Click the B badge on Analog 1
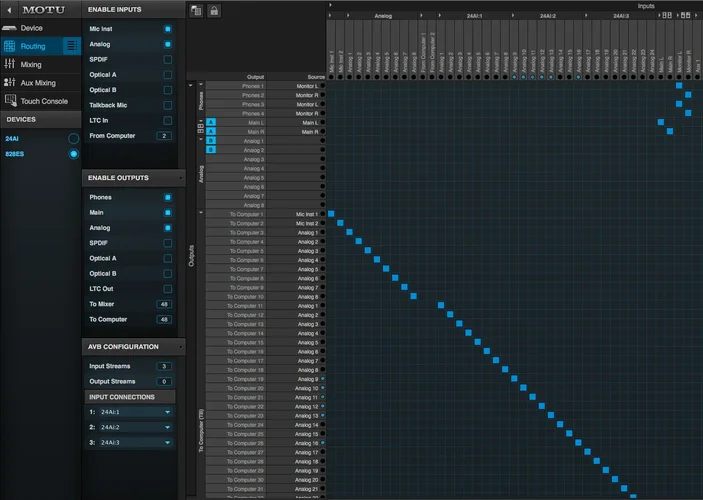The image size is (703, 500). pyautogui.click(x=211, y=141)
